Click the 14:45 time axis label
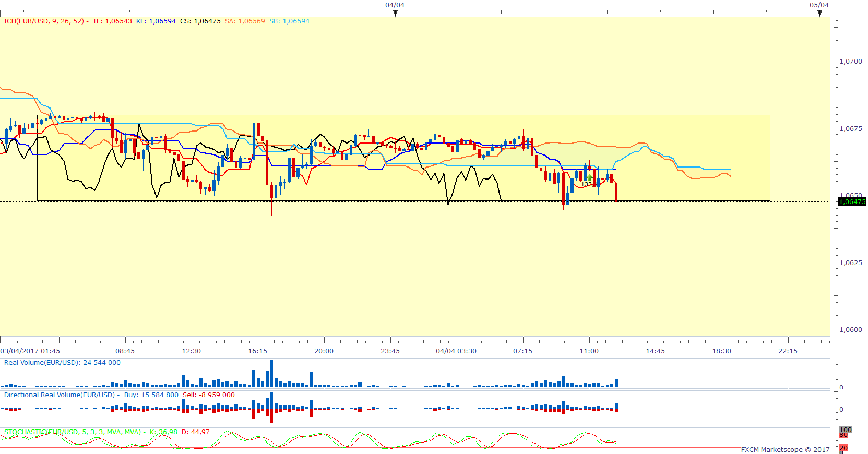 point(656,351)
